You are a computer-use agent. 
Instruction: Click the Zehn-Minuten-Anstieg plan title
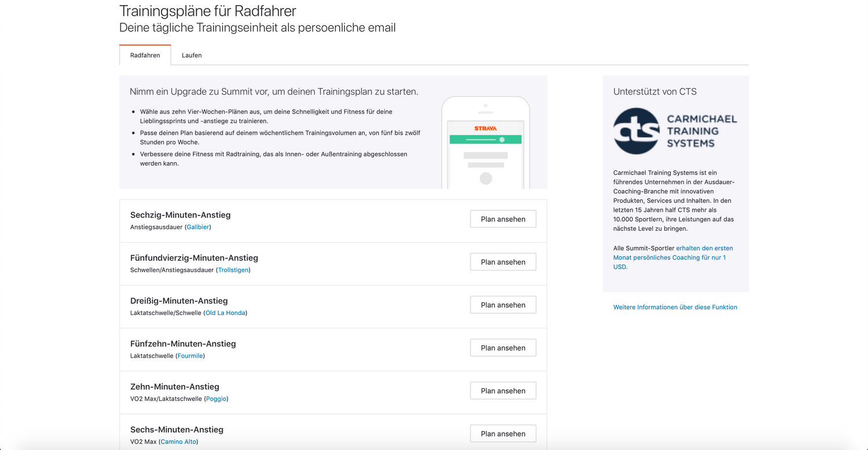tap(175, 386)
